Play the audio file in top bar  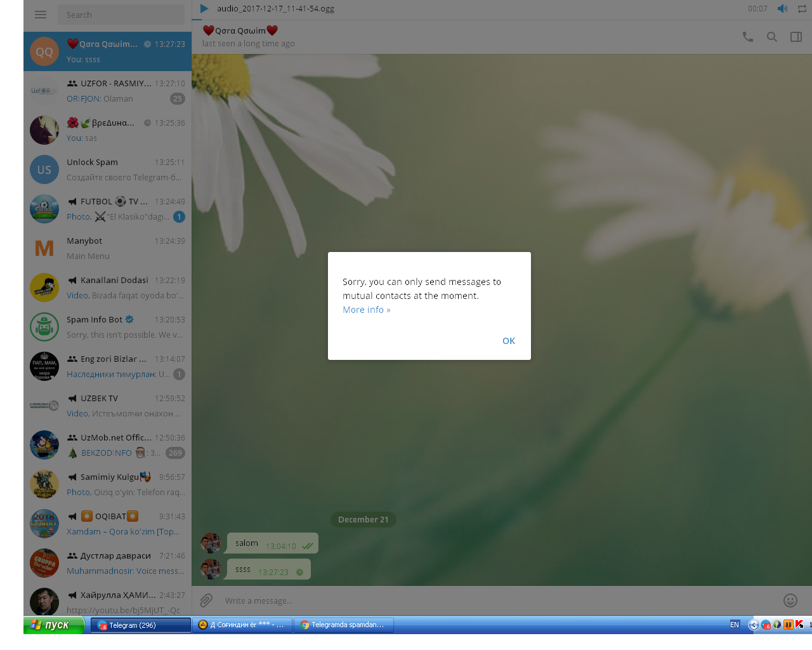click(x=204, y=9)
